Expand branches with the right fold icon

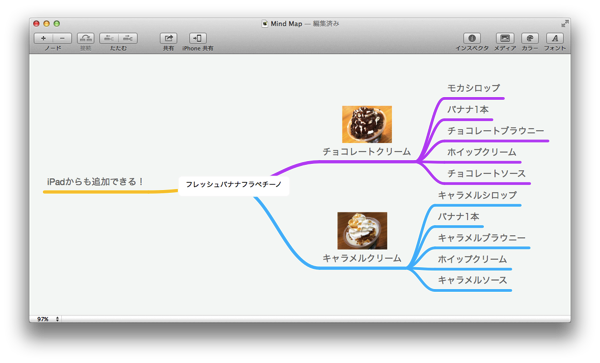click(x=128, y=38)
